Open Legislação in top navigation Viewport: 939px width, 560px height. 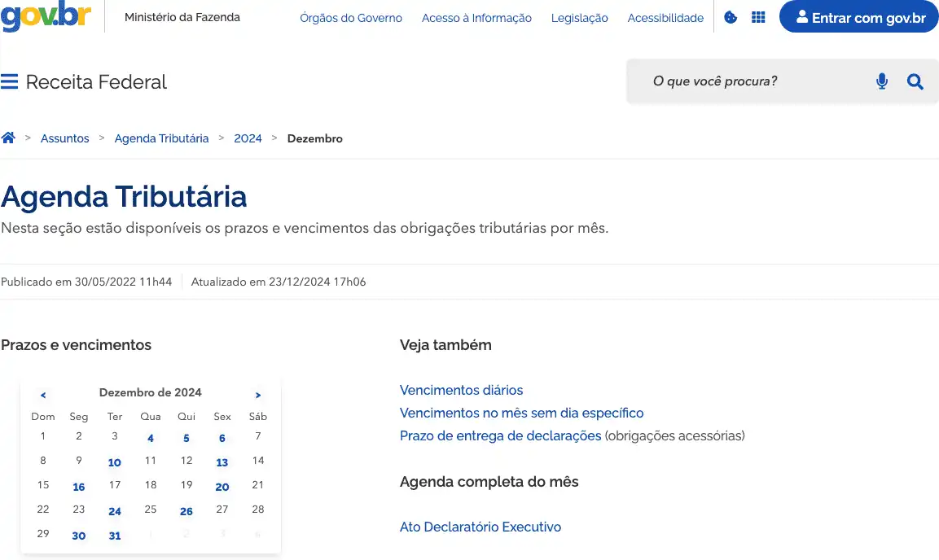[579, 18]
